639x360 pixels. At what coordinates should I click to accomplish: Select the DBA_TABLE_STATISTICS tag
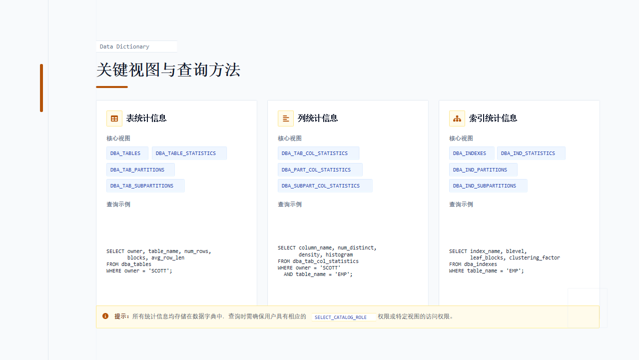pos(189,153)
